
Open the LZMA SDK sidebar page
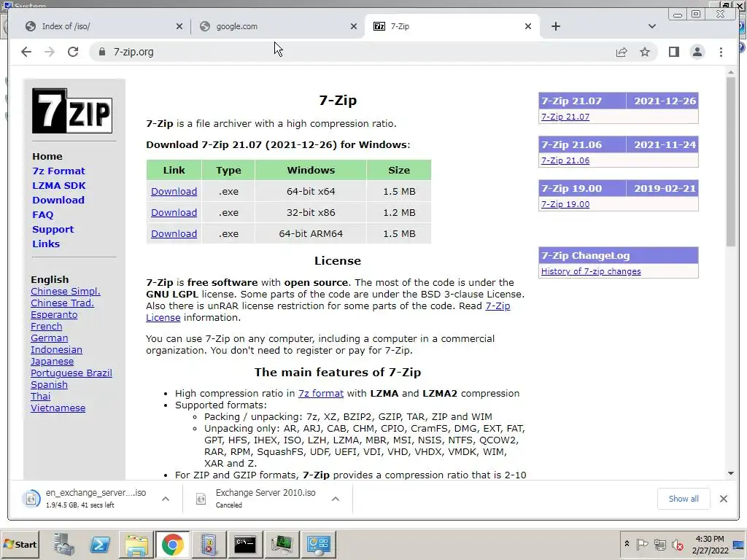pyautogui.click(x=59, y=186)
